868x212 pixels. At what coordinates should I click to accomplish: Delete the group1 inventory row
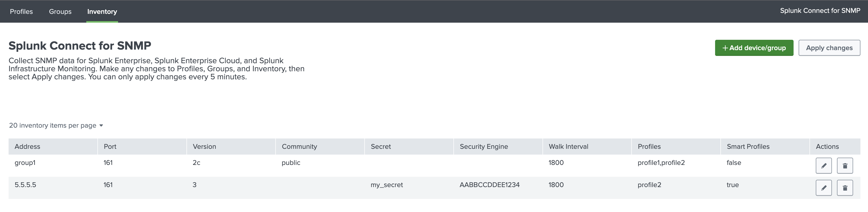coord(845,166)
